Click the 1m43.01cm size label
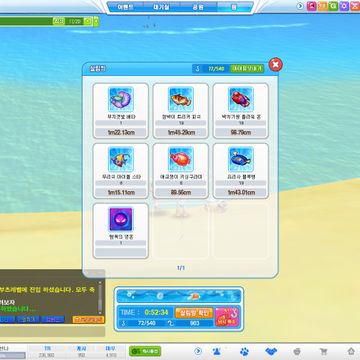 pyautogui.click(x=241, y=192)
